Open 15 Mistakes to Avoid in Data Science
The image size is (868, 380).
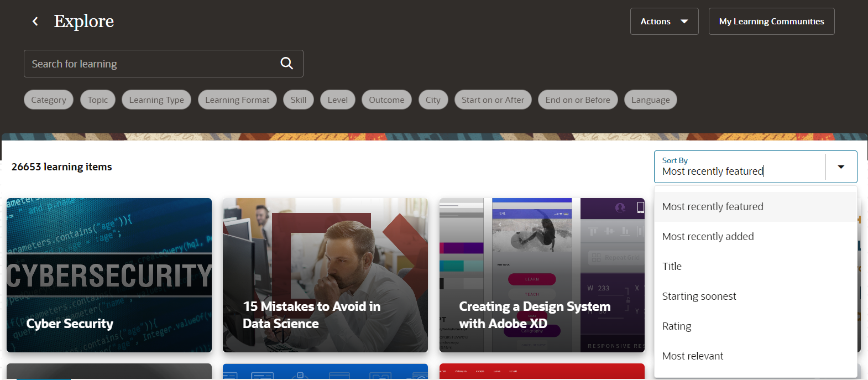tap(325, 275)
